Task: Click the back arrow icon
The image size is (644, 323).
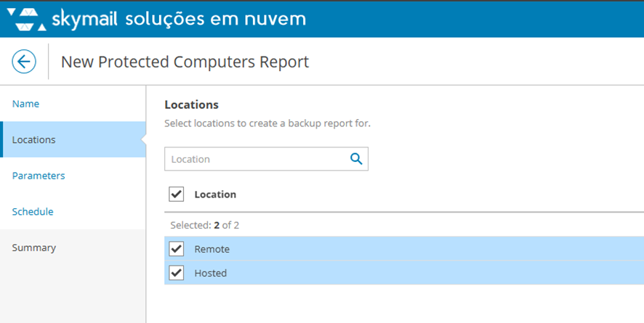Action: click(x=24, y=62)
